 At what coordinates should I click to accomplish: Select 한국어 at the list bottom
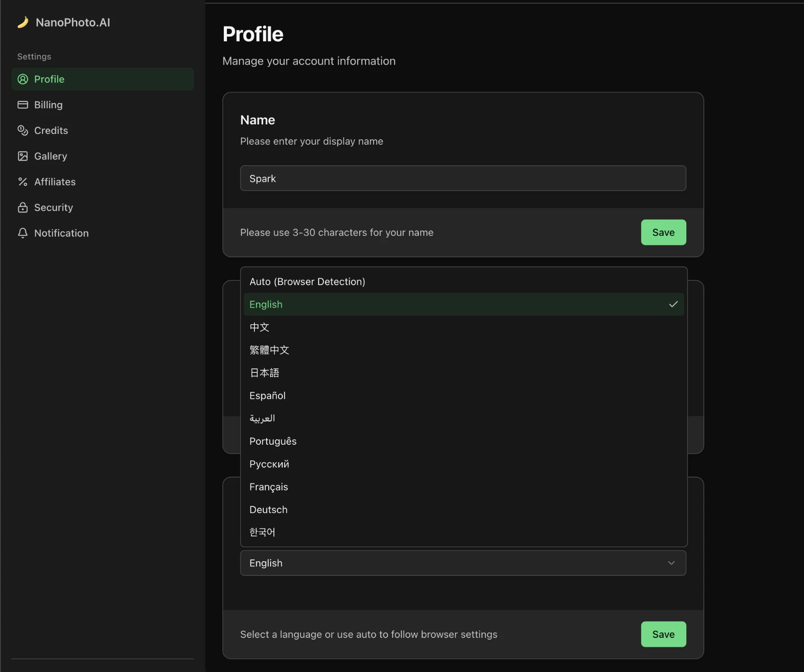tap(262, 532)
